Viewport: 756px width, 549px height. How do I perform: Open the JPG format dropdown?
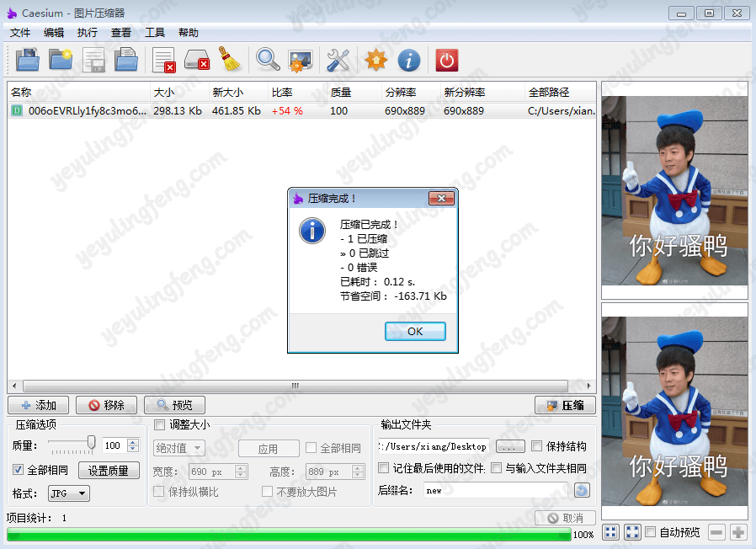pos(69,493)
